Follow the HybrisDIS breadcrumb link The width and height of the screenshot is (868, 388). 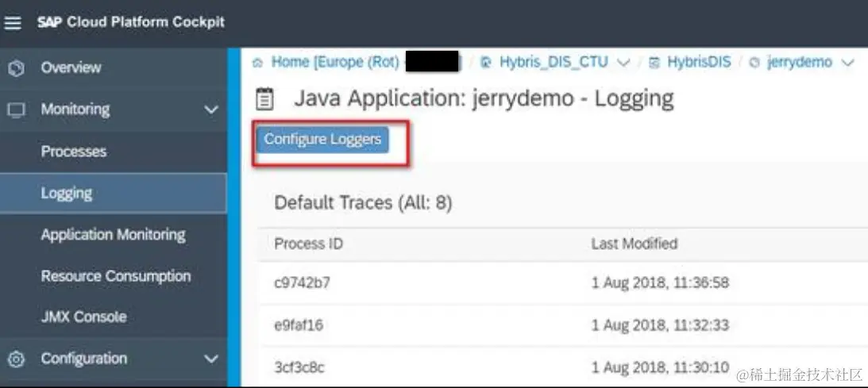(699, 63)
